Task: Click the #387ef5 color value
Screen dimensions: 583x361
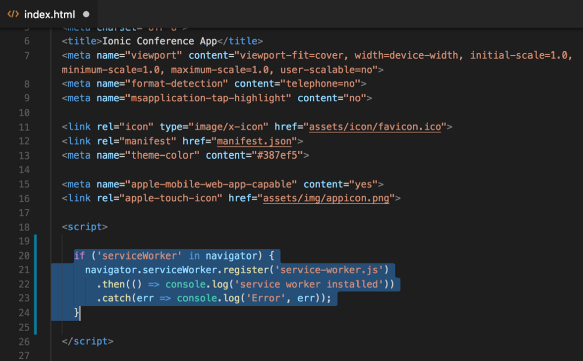Action: click(277, 155)
